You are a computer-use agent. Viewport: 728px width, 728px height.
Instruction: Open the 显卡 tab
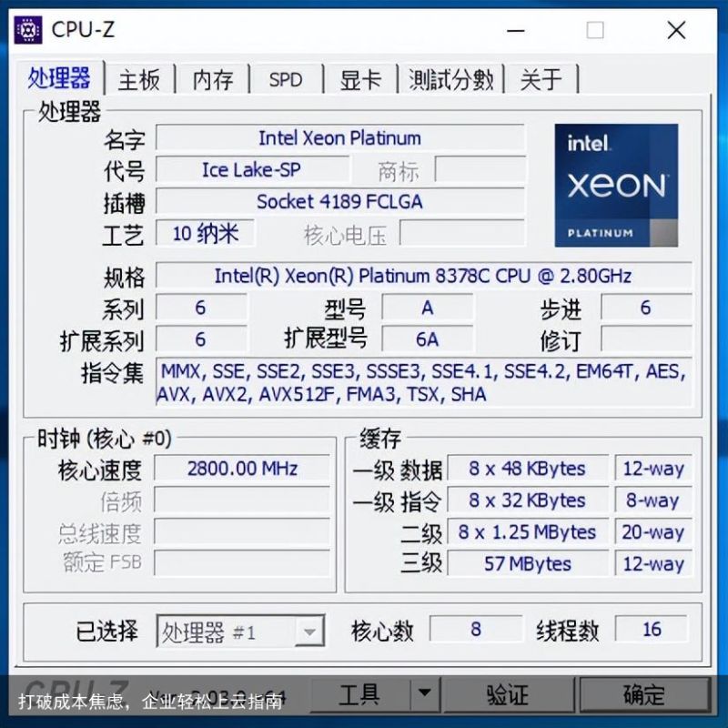click(360, 79)
